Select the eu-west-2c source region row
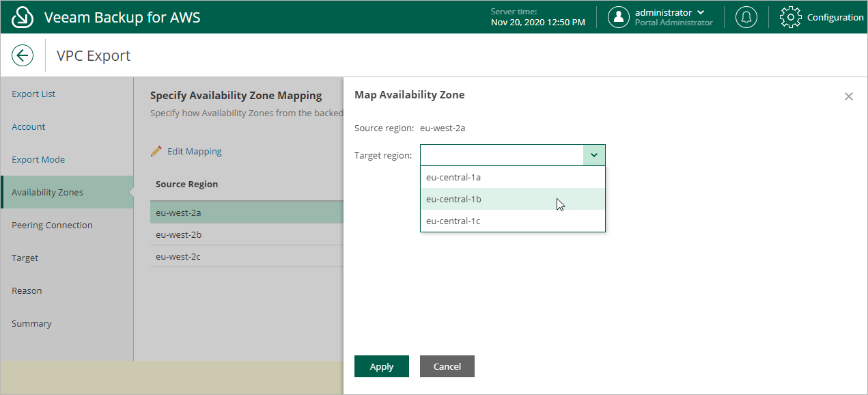The image size is (868, 395). 247,256
